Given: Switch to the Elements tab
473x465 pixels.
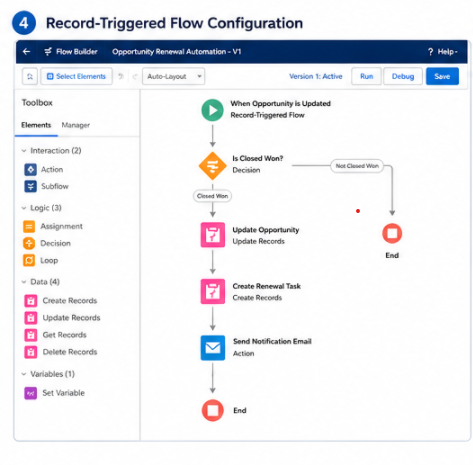Looking at the screenshot, I should click(36, 125).
